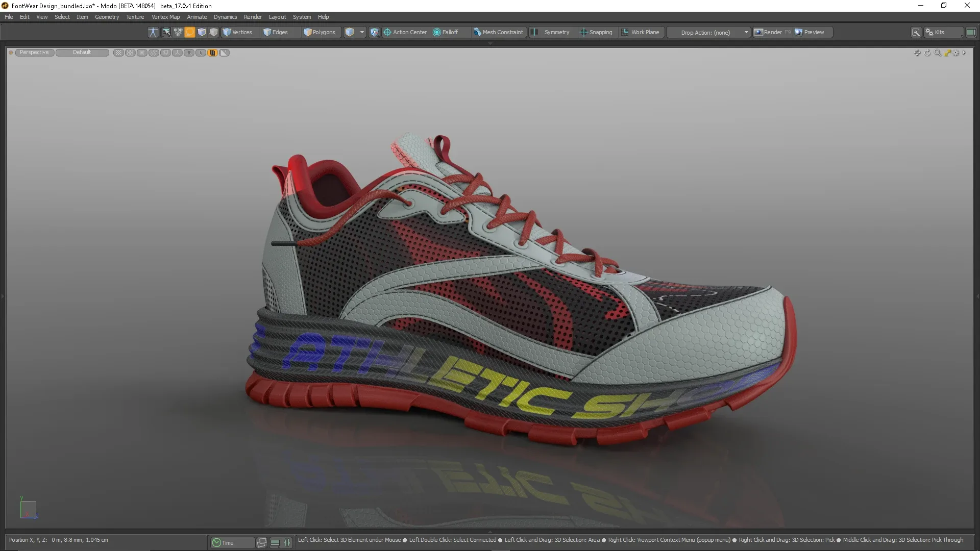Click the viewport rotate icon
980x551 pixels.
(927, 53)
